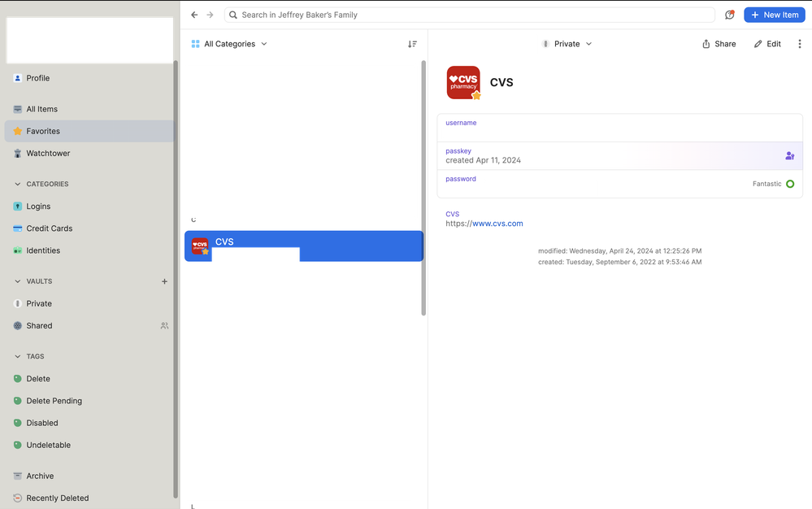Click the Edit button
The height and width of the screenshot is (509, 812).
tap(767, 44)
